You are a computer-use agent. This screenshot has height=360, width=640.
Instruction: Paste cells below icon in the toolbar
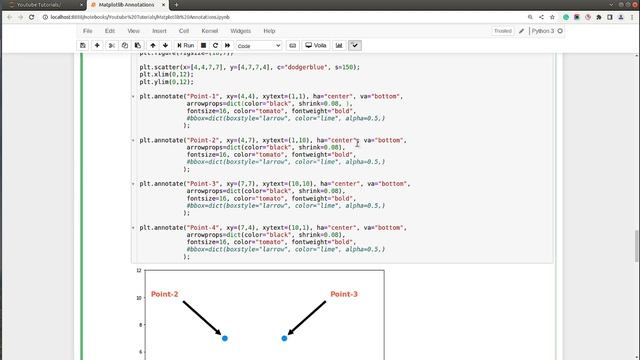click(x=138, y=45)
